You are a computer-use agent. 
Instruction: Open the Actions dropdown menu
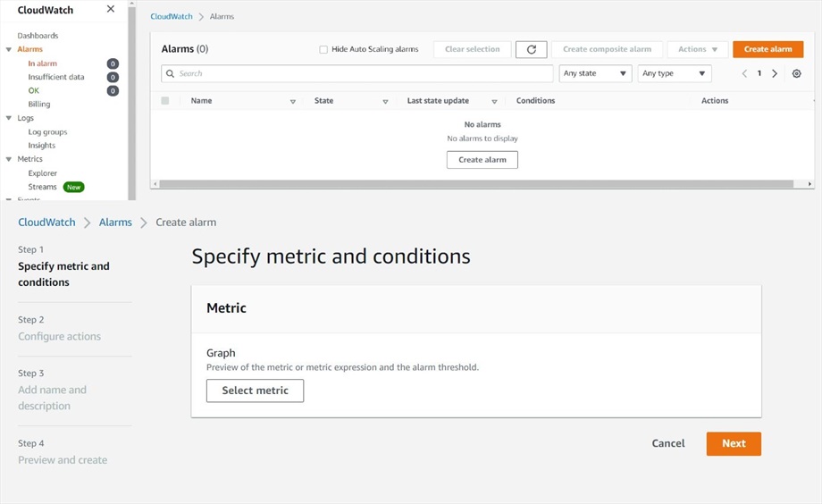pyautogui.click(x=697, y=49)
